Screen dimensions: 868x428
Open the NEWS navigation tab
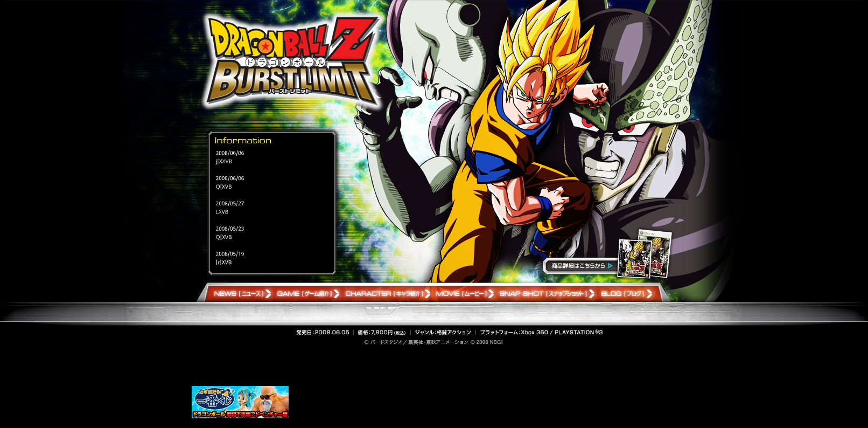242,294
